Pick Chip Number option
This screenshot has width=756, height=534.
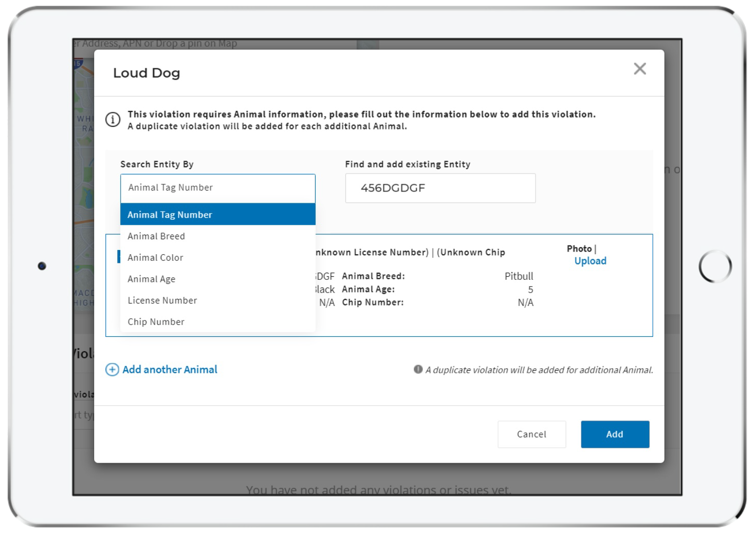[217, 322]
